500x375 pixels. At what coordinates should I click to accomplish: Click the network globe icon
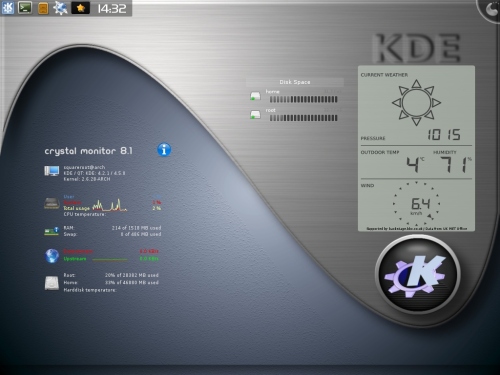click(52, 256)
